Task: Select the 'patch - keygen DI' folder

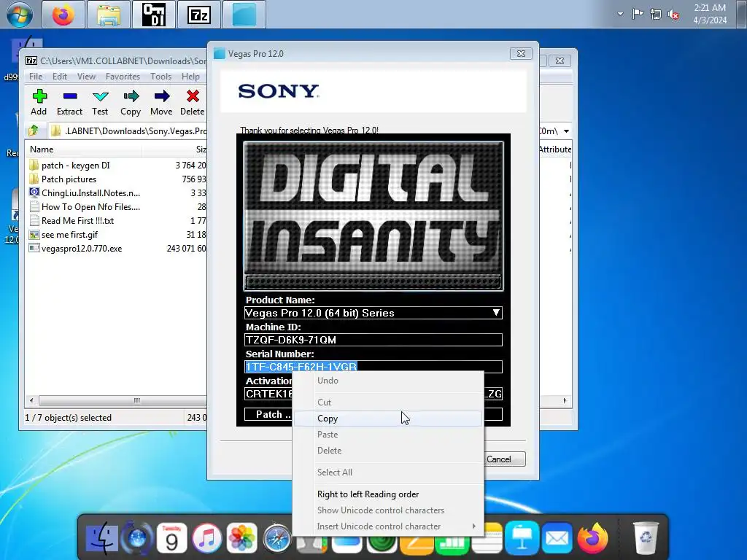Action: [75, 166]
